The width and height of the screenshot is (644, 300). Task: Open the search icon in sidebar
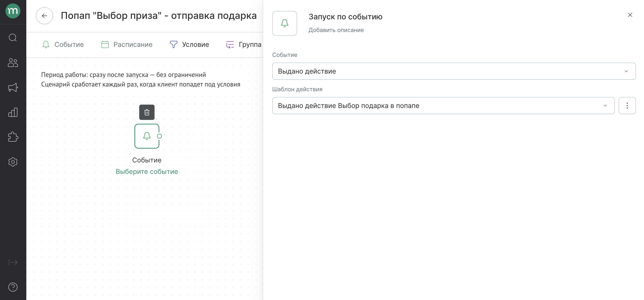[13, 38]
